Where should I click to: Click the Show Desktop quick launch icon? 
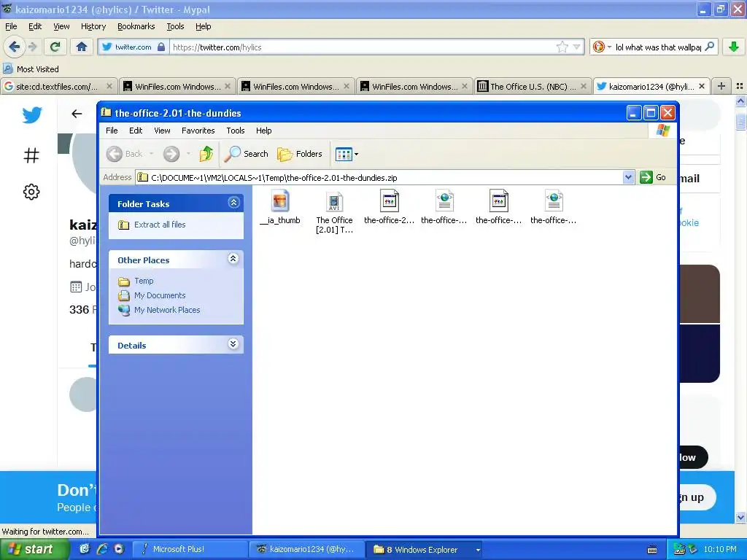(x=85, y=549)
